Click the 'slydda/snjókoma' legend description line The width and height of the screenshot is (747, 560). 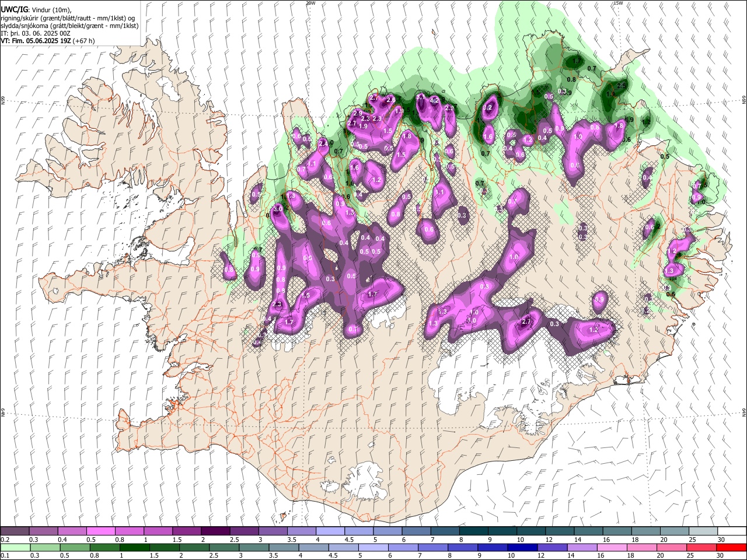point(69,26)
